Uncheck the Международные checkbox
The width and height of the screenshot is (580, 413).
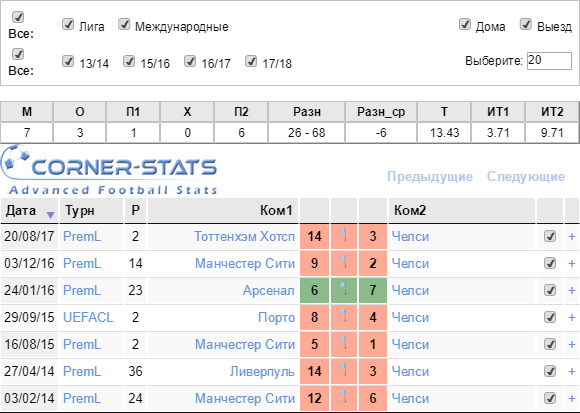pos(124,24)
